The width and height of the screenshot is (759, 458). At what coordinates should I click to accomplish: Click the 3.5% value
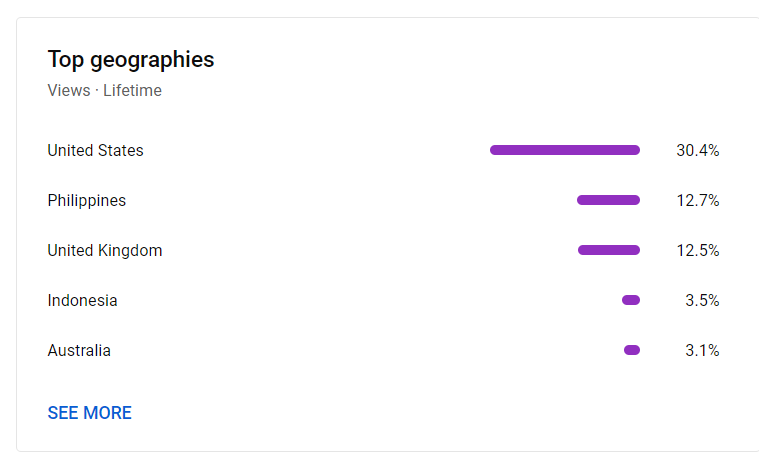click(x=702, y=301)
